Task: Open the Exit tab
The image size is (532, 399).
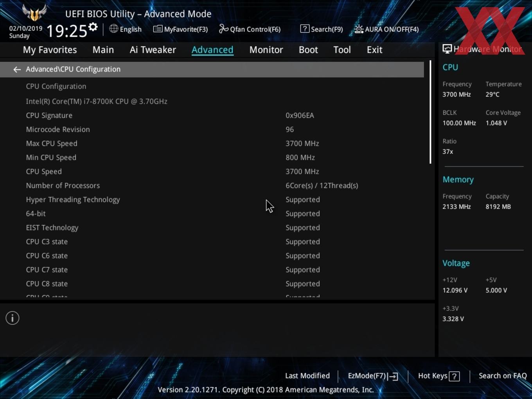Action: pyautogui.click(x=374, y=50)
